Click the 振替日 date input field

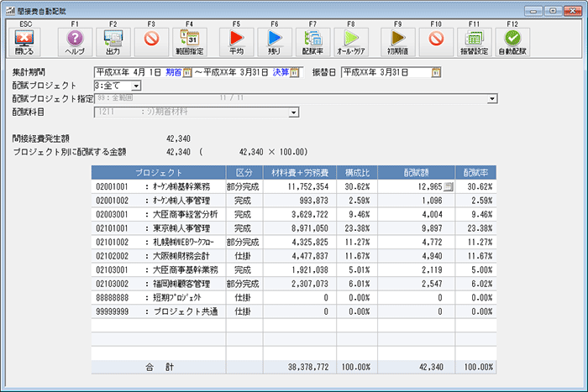[x=391, y=72]
